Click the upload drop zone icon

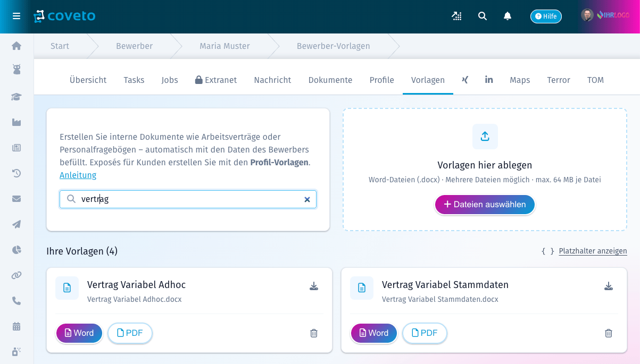tap(485, 137)
